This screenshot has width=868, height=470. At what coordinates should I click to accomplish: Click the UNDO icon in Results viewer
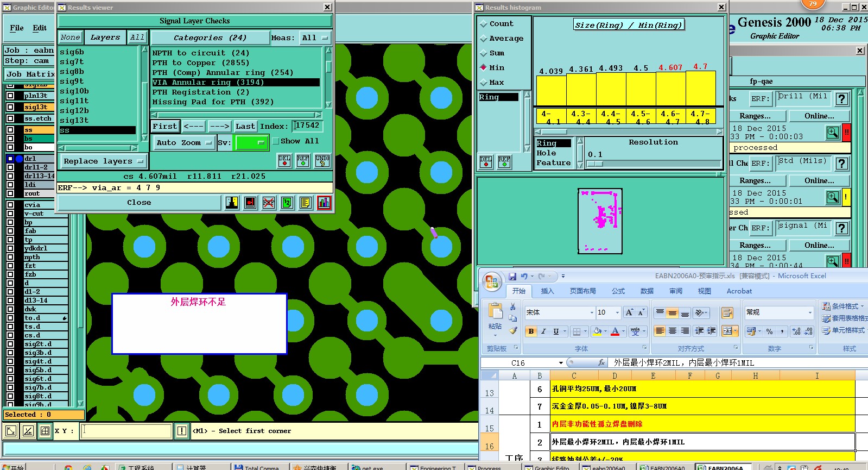pyautogui.click(x=322, y=160)
